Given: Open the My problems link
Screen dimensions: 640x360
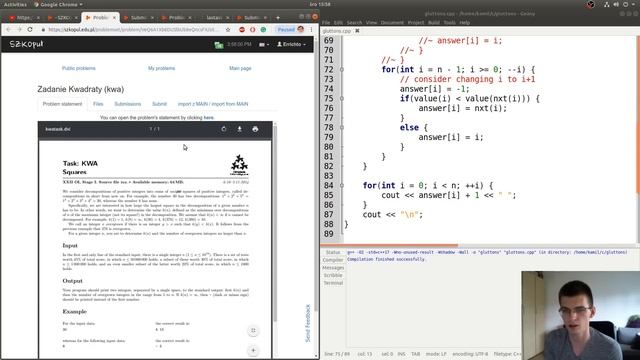Looking at the screenshot, I should click(x=162, y=68).
